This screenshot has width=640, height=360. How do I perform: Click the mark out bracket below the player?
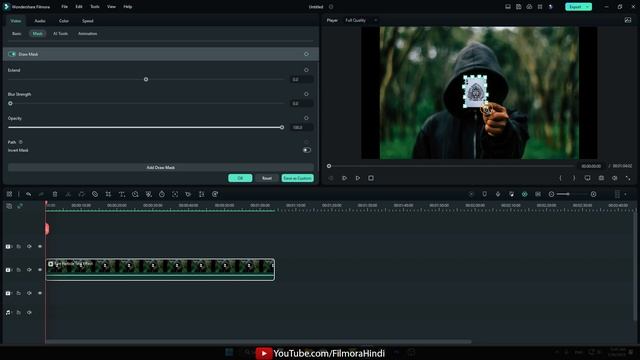(574, 178)
